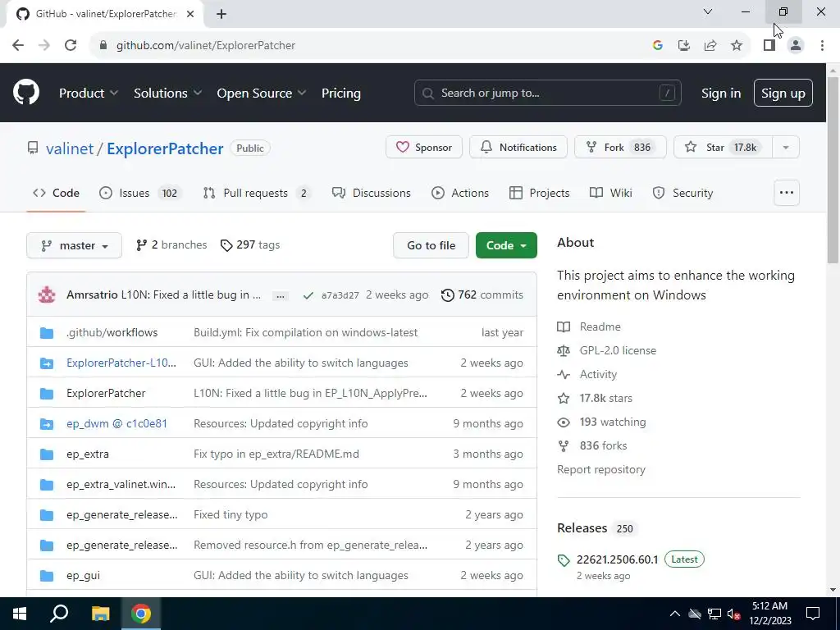Reload the page with the refresh icon
This screenshot has width=840, height=630.
71,46
